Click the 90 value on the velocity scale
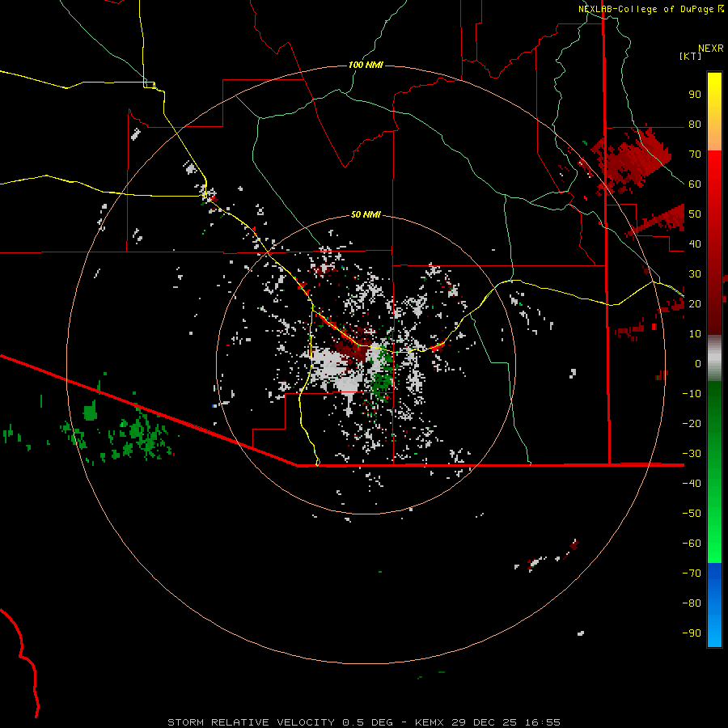Image resolution: width=728 pixels, height=728 pixels. pyautogui.click(x=695, y=95)
